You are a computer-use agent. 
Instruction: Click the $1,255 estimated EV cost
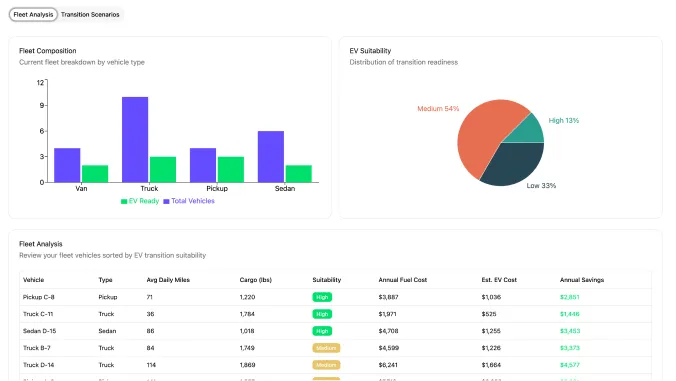[491, 331]
